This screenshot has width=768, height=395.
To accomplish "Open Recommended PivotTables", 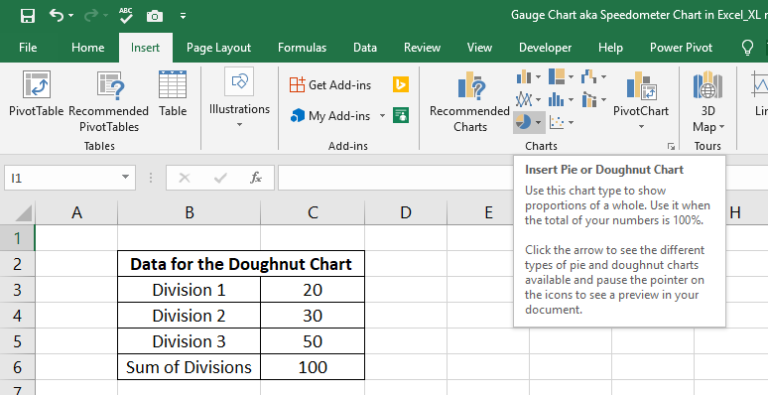I will [x=109, y=101].
